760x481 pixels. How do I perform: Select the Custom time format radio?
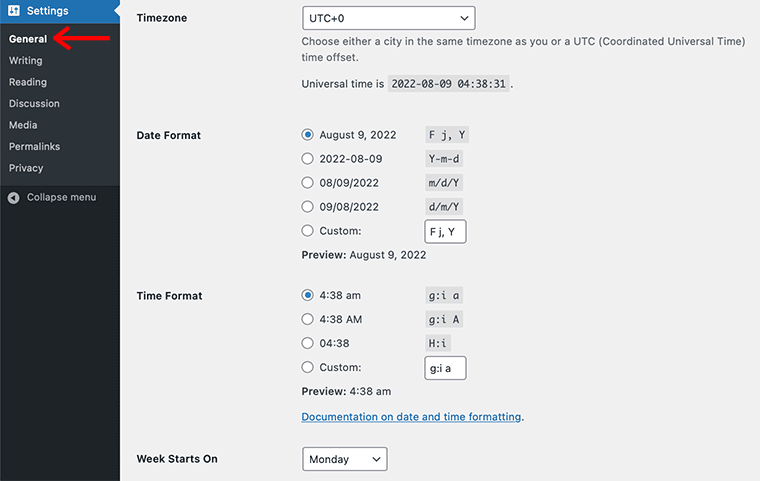coord(307,367)
